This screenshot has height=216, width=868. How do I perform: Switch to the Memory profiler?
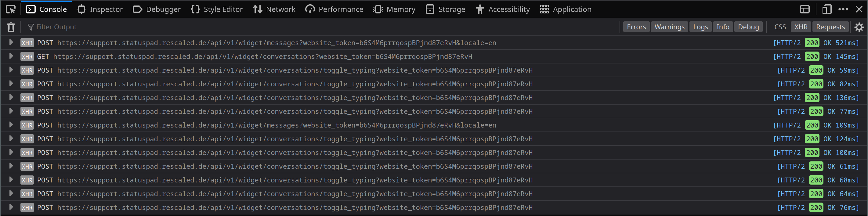coord(394,9)
